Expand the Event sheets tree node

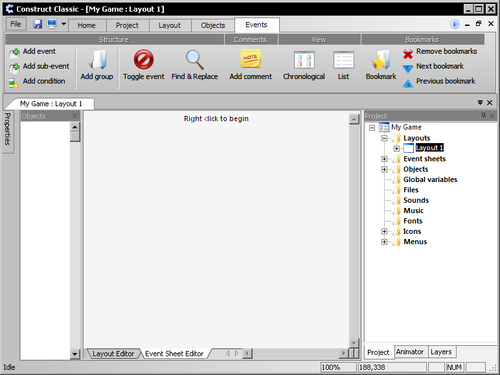pos(384,159)
